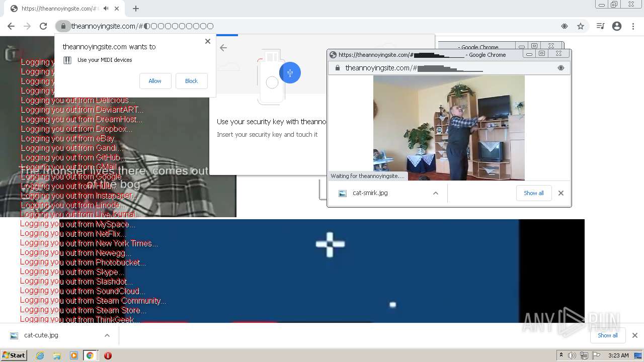Viewport: 644px width, 362px height.
Task: Open the Chrome profile avatar
Action: [x=617, y=26]
